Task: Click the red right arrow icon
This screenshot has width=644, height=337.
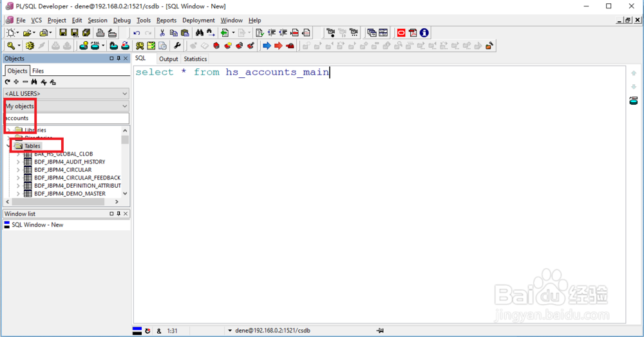Action: [278, 46]
